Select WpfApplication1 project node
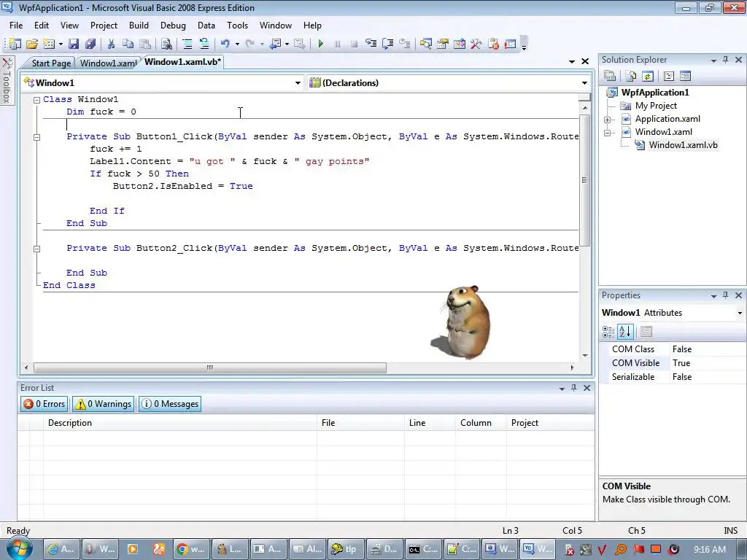The height and width of the screenshot is (560, 747). click(x=655, y=93)
